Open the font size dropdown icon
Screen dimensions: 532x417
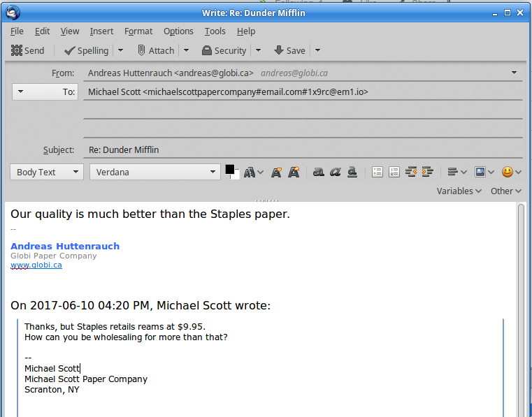(254, 173)
